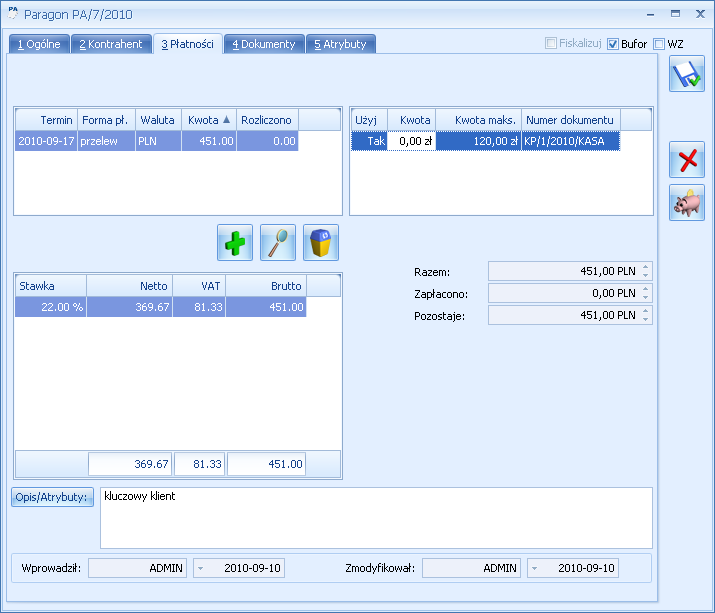
Task: Click the Zapłacono amount spinner arrows
Action: click(645, 293)
